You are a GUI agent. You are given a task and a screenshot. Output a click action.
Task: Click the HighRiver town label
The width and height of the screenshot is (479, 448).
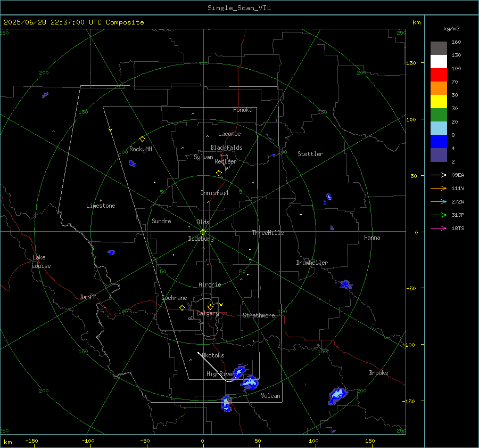(x=220, y=374)
